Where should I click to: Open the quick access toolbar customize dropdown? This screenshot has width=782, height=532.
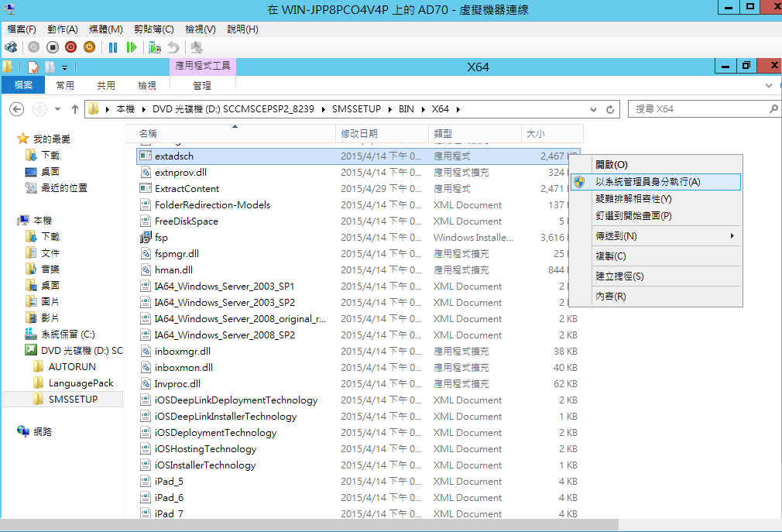(65, 67)
